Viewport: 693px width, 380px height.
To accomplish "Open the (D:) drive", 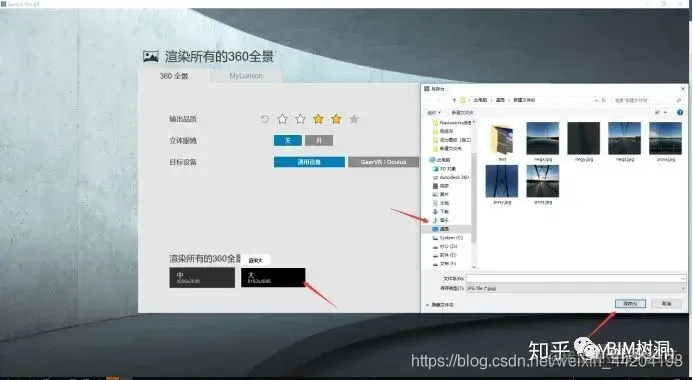I will [x=445, y=247].
